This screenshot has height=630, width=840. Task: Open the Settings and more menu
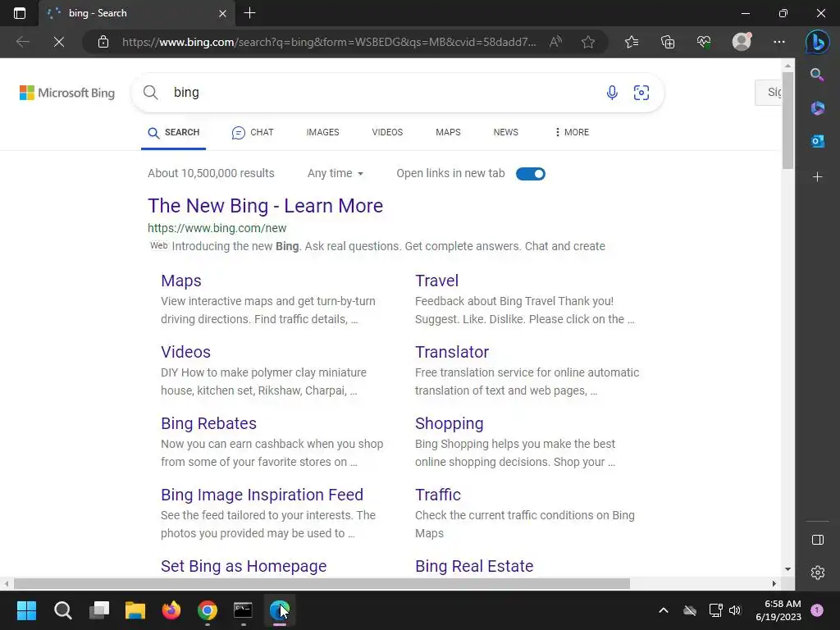779,42
